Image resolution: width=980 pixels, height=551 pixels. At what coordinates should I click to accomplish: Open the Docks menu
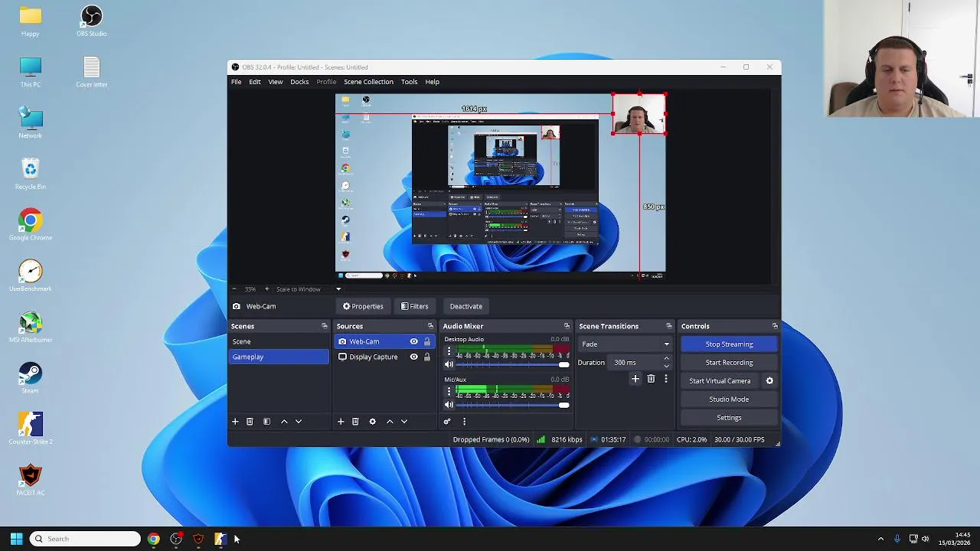(299, 82)
